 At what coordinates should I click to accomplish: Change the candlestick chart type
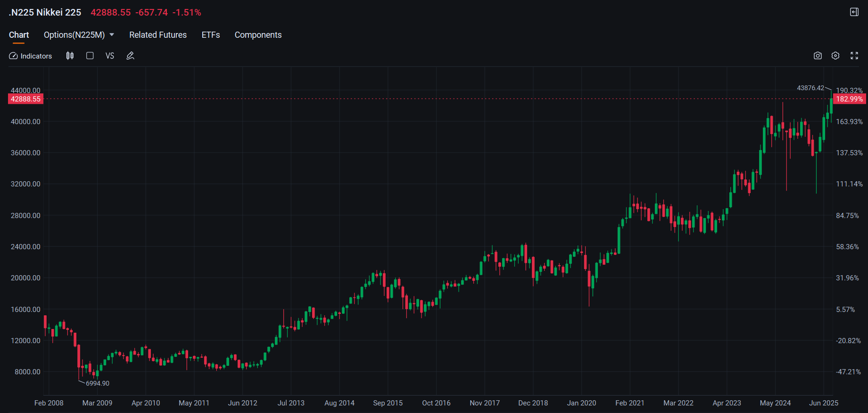click(70, 56)
